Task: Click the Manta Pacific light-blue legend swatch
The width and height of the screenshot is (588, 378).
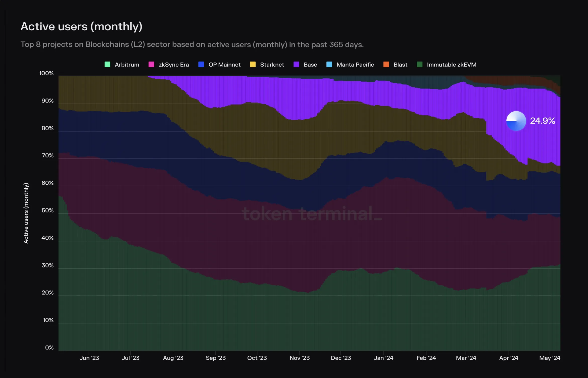Action: [x=329, y=65]
